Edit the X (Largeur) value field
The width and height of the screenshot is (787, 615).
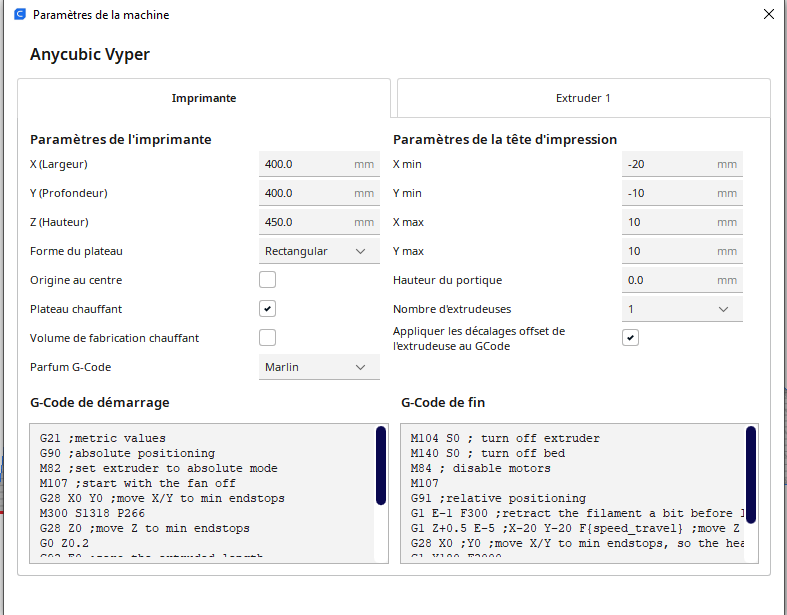[x=319, y=164]
